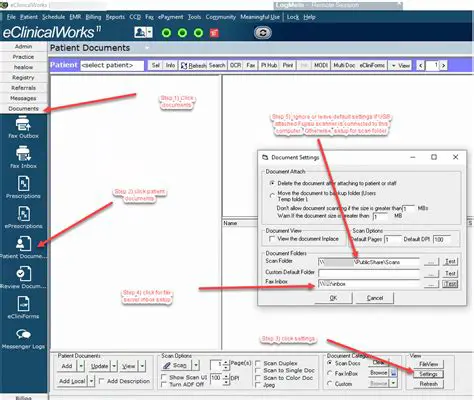The image size is (474, 400).
Task: Go to next document page arrow
Action: tap(443, 66)
